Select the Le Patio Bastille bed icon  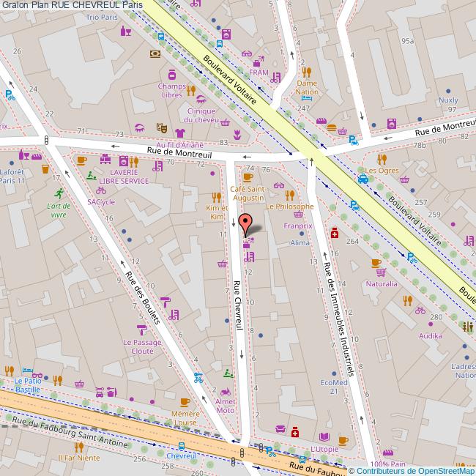(x=27, y=371)
